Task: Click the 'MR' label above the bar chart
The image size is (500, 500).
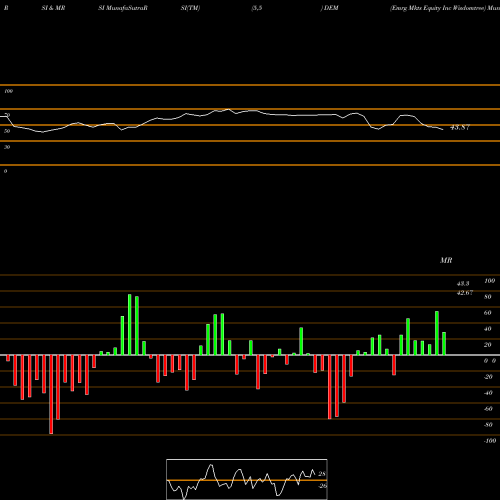Action: pyautogui.click(x=446, y=260)
